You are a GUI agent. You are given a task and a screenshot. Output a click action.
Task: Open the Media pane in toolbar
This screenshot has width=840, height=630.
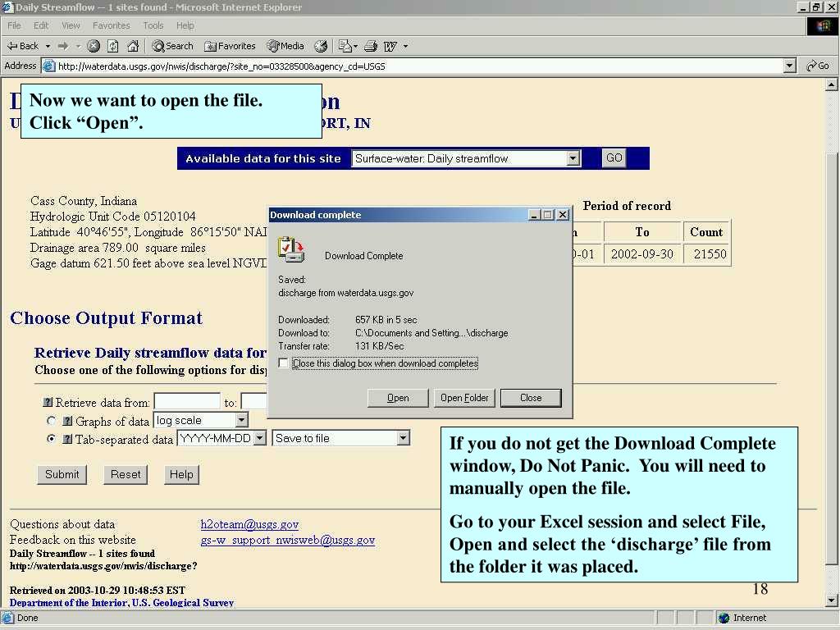285,46
